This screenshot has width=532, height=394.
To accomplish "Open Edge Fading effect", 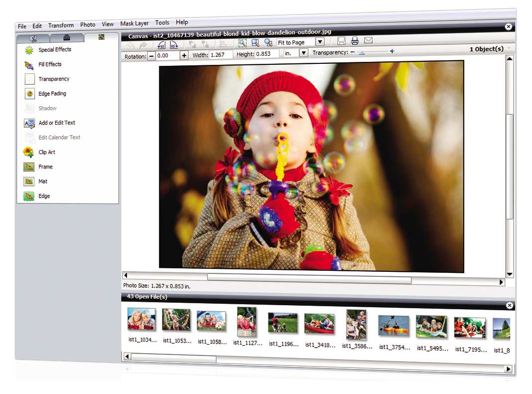I will (52, 94).
